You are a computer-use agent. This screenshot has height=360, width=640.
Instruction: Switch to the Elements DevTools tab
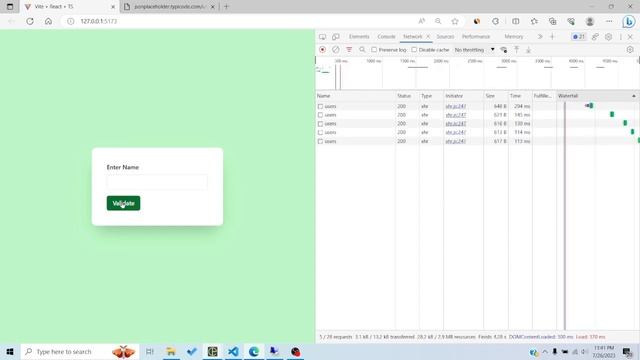(359, 37)
